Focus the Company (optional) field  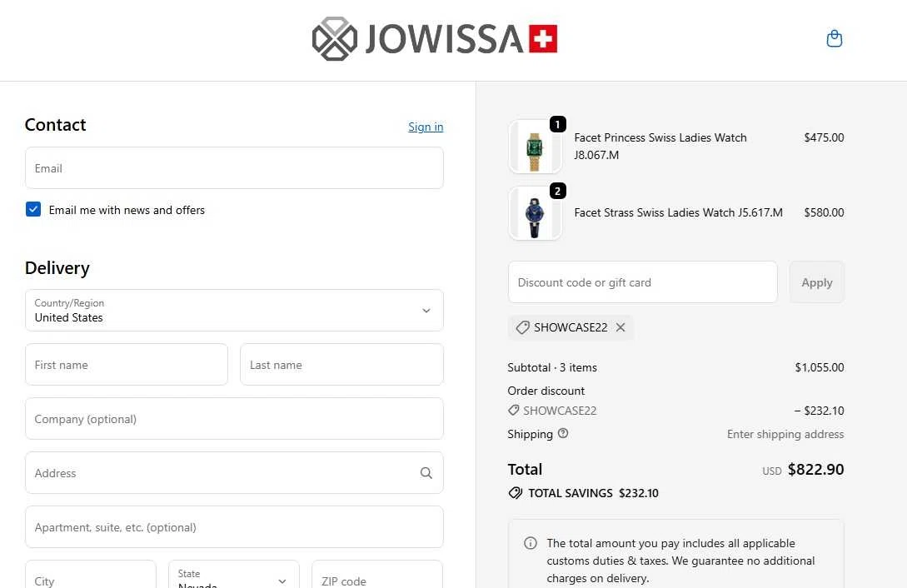pos(234,419)
